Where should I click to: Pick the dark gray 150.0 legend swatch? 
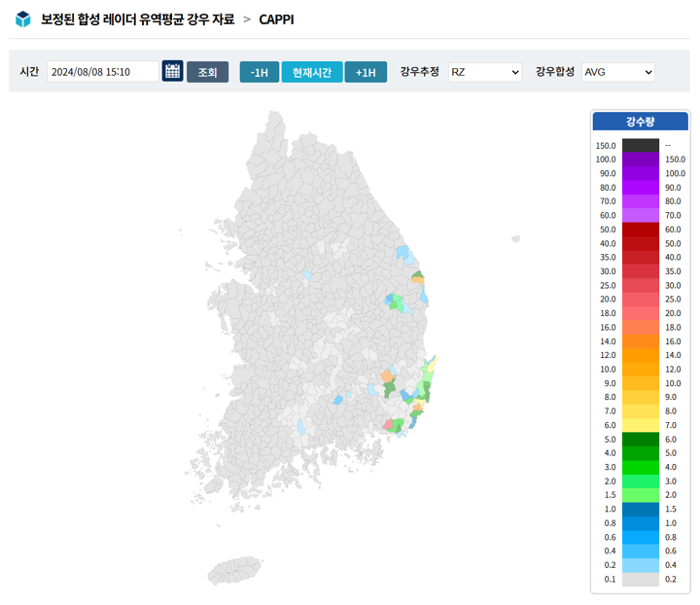640,145
